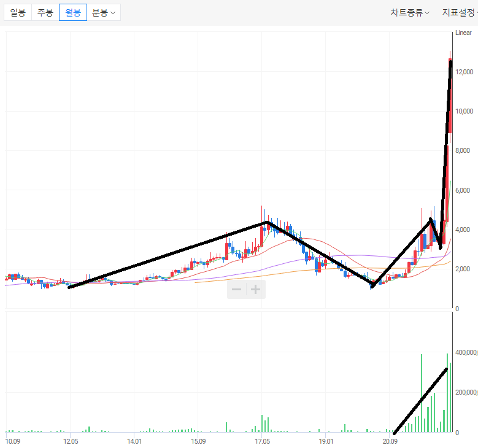Click the 200,000 volume axis label
The image size is (478, 448).
(466, 393)
